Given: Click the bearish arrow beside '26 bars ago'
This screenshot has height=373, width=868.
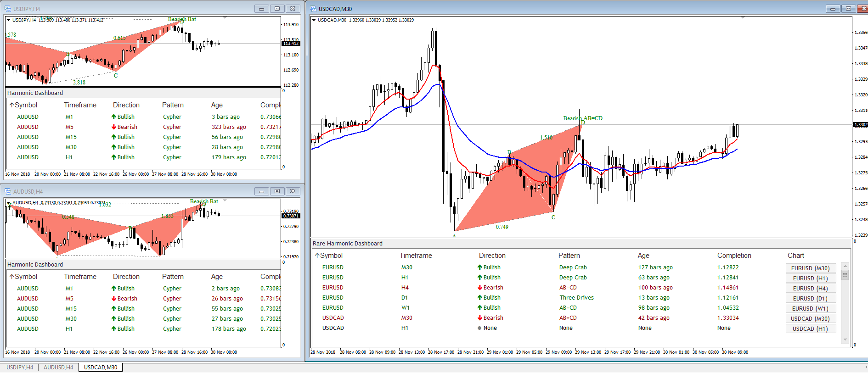Looking at the screenshot, I should point(113,299).
